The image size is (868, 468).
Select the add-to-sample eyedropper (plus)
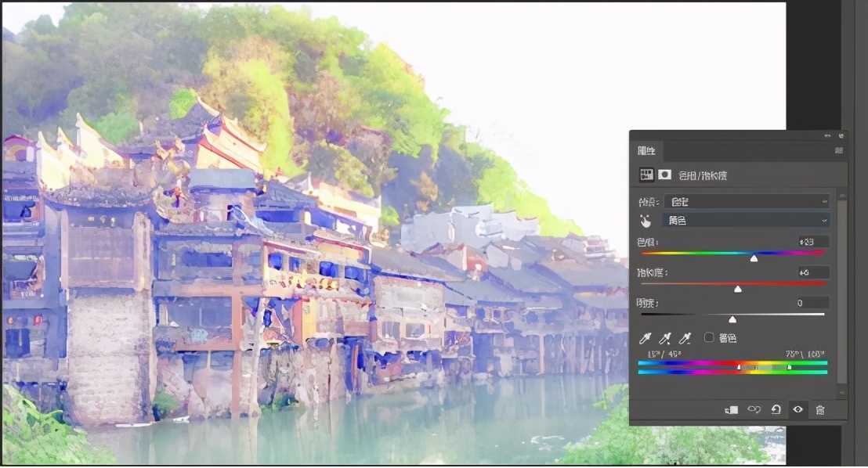tap(665, 338)
